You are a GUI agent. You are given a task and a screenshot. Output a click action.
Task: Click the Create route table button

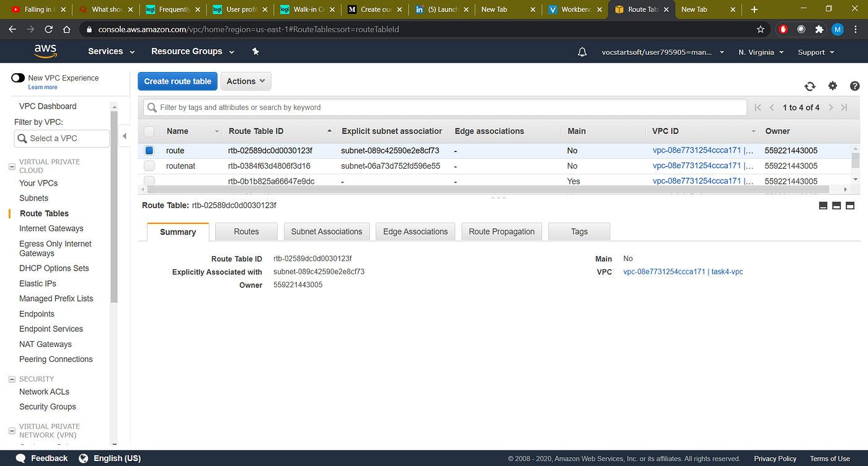tap(177, 81)
